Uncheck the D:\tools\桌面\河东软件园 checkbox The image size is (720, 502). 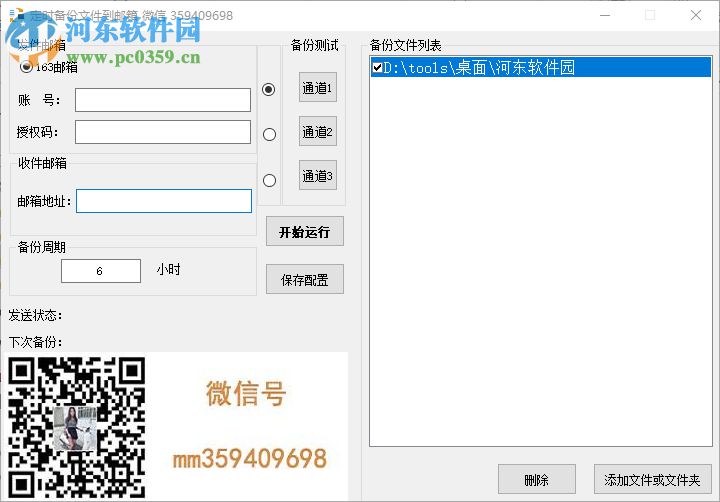pos(377,68)
